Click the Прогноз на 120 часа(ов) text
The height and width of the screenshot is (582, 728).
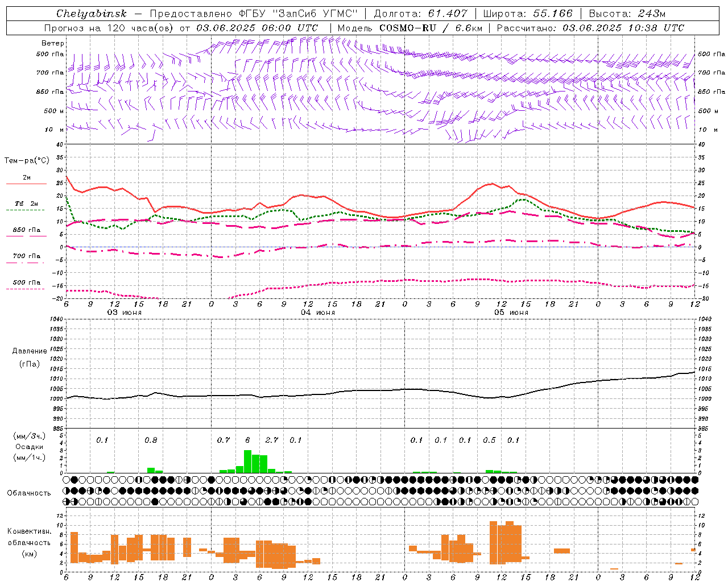pos(110,28)
